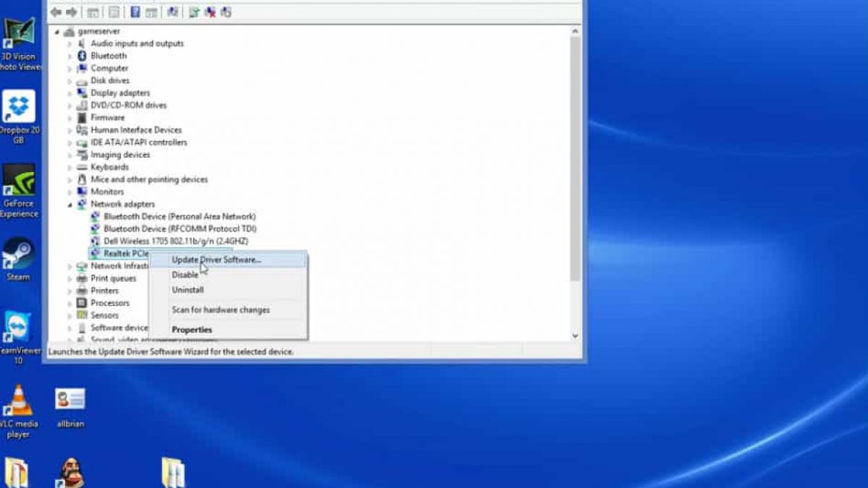Screen dimensions: 868x488
Task: Choose Disable from the context menu
Action: click(x=228, y=275)
